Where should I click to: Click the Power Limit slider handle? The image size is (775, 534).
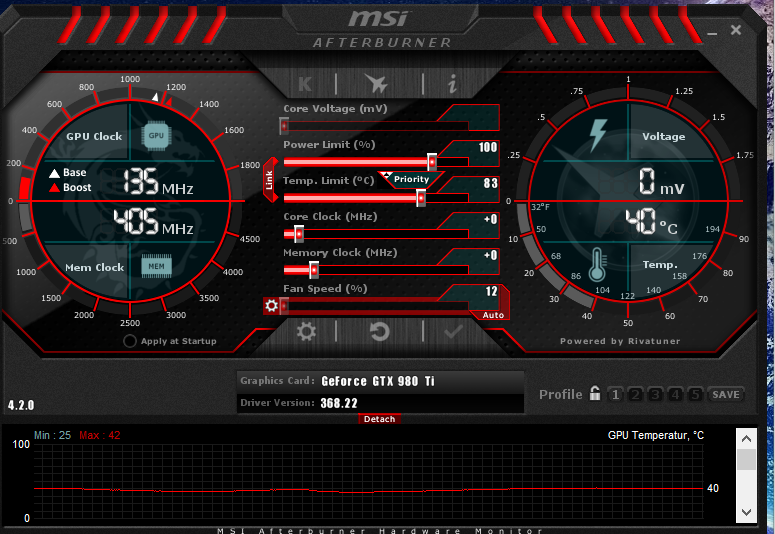[432, 162]
